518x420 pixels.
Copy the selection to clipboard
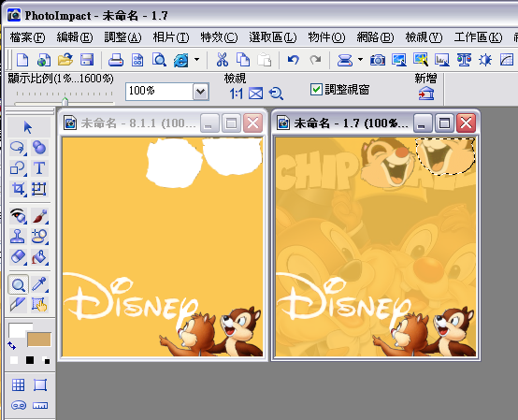pyautogui.click(x=243, y=60)
